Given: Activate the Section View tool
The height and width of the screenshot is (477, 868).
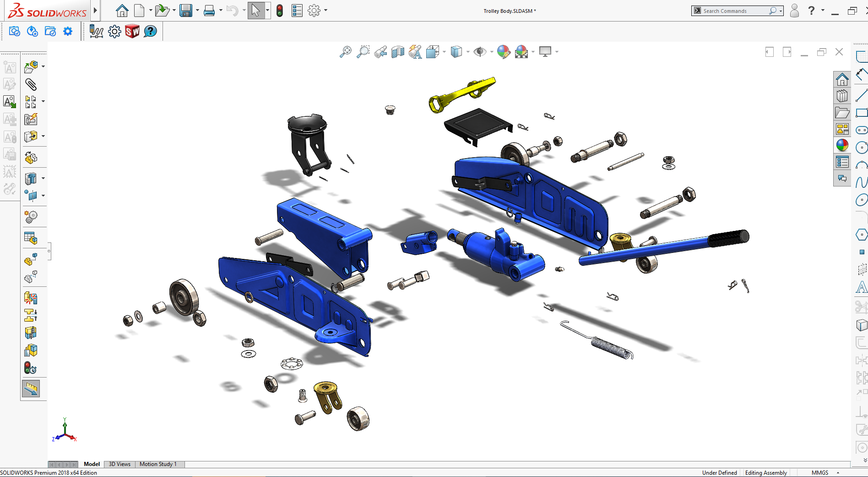Looking at the screenshot, I should pos(398,52).
